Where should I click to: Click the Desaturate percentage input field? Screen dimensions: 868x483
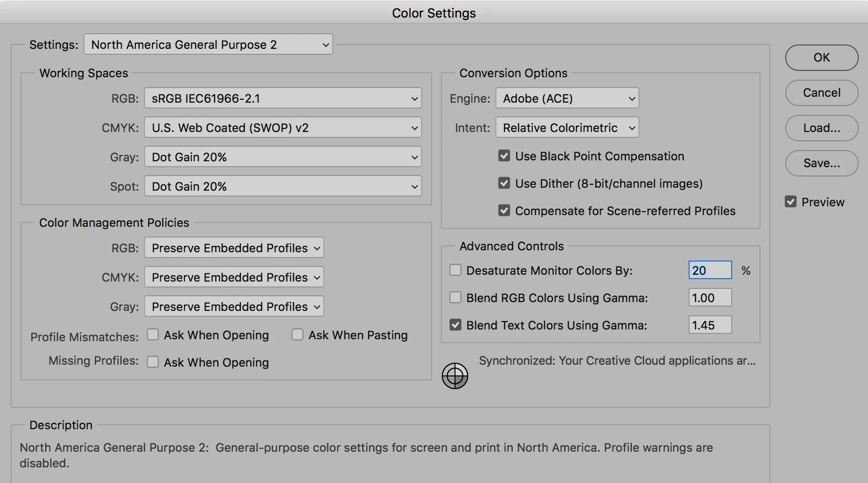(x=710, y=270)
